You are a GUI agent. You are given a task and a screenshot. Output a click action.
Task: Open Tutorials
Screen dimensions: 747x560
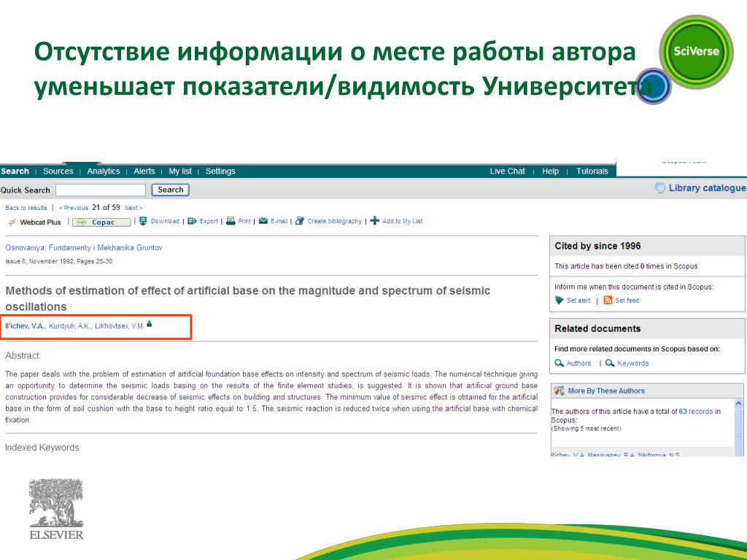592,171
